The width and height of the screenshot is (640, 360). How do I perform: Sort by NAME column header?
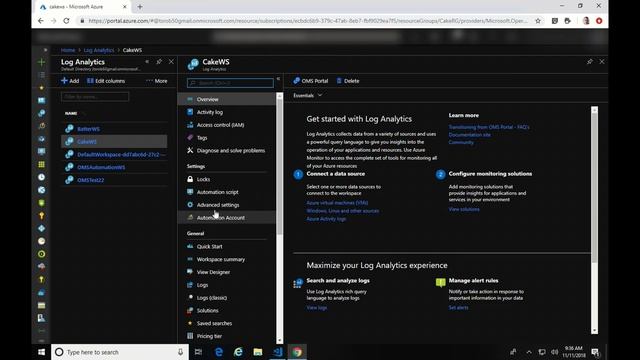coord(71,113)
